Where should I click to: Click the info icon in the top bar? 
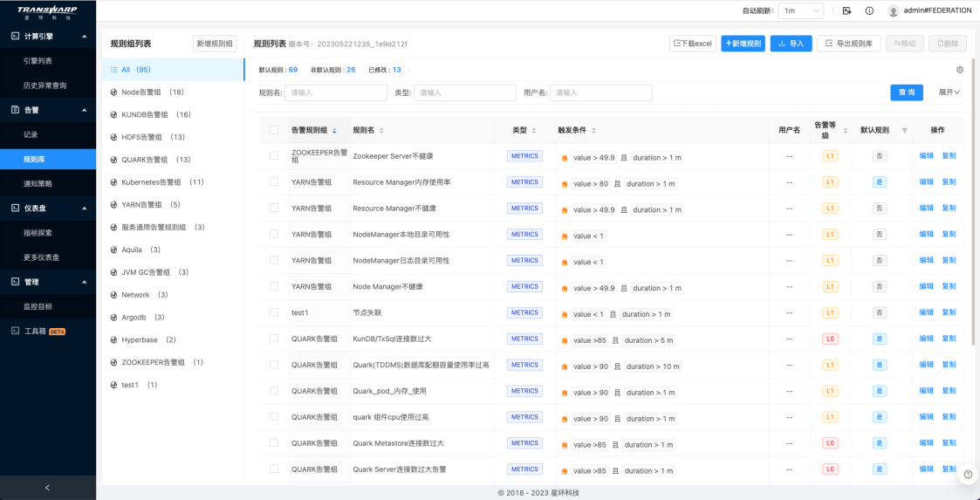pyautogui.click(x=869, y=10)
